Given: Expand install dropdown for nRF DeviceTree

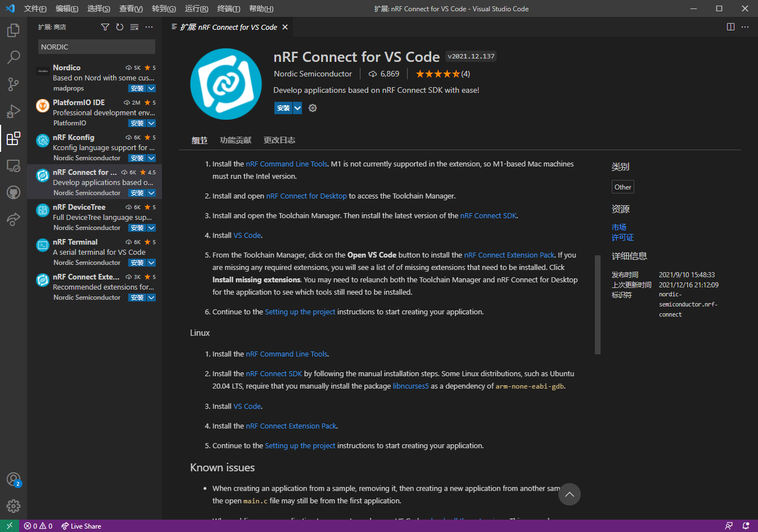Looking at the screenshot, I should point(151,228).
